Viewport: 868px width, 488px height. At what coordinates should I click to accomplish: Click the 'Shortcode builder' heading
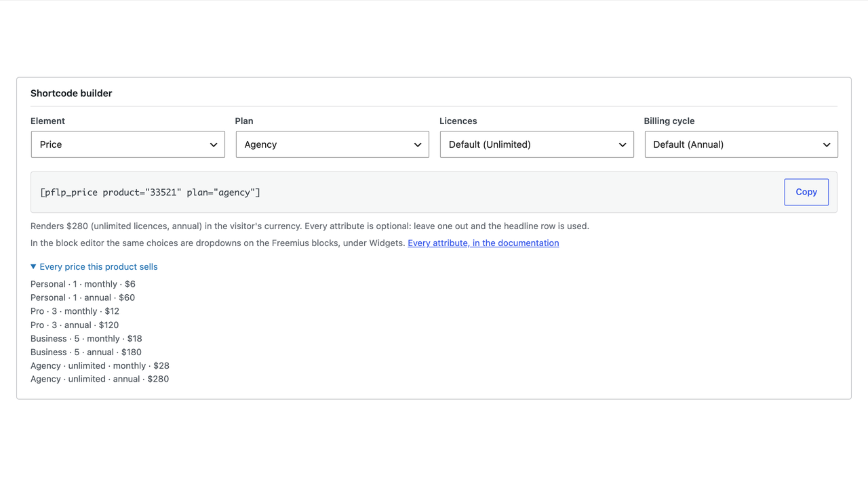pyautogui.click(x=71, y=94)
